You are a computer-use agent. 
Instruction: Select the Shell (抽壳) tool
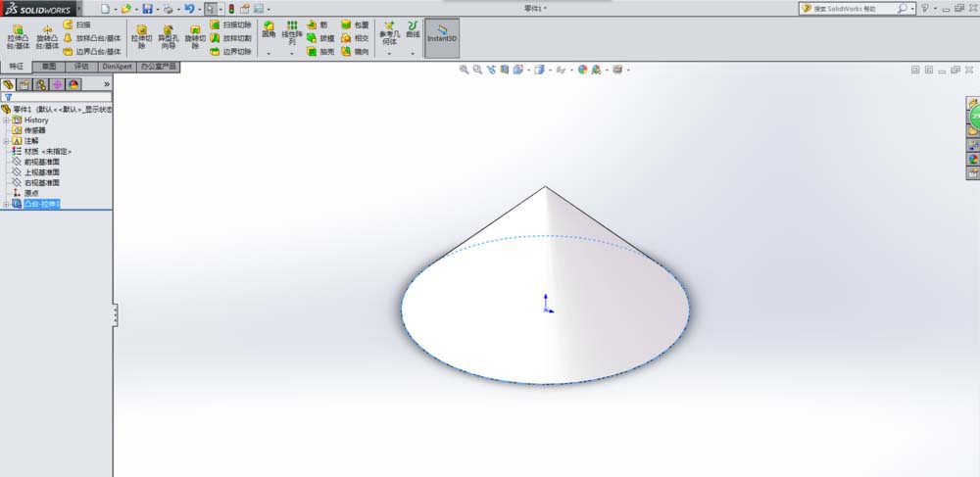(320, 52)
